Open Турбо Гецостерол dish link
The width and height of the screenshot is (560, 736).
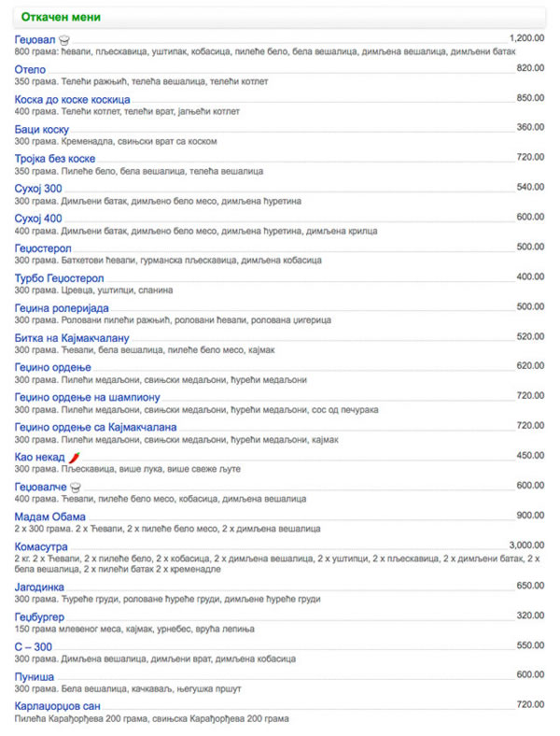tap(59, 279)
